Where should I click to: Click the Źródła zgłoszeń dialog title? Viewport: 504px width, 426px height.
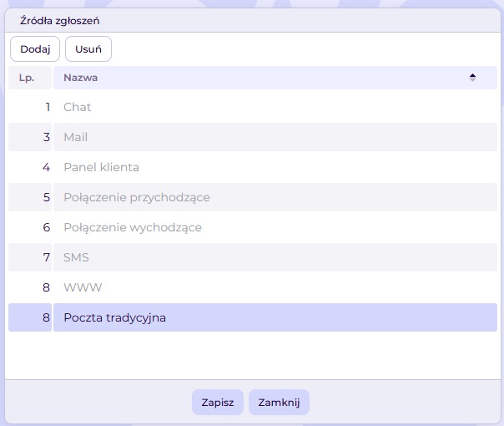(60, 21)
